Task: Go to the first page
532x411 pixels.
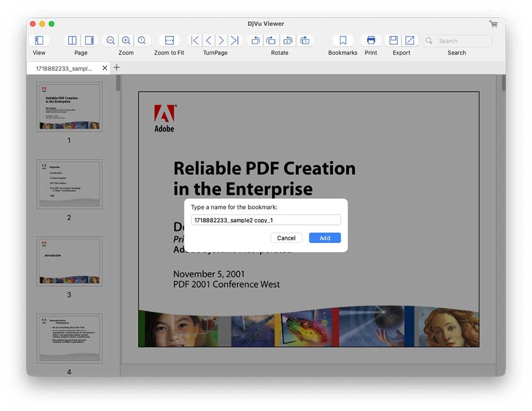Action: point(195,41)
